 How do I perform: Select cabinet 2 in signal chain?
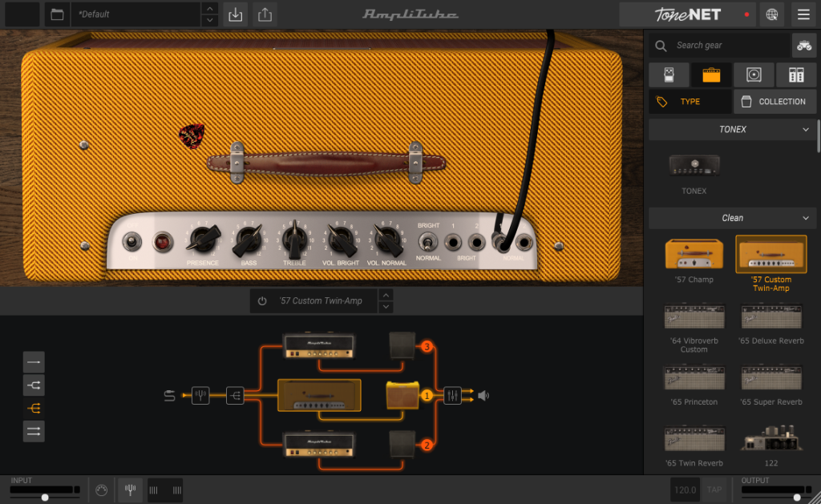pos(402,444)
